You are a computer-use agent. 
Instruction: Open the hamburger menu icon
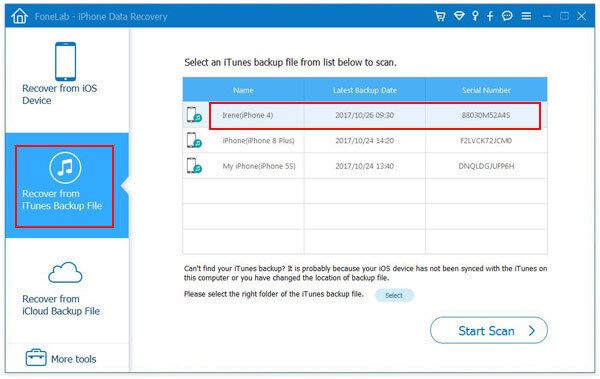526,16
